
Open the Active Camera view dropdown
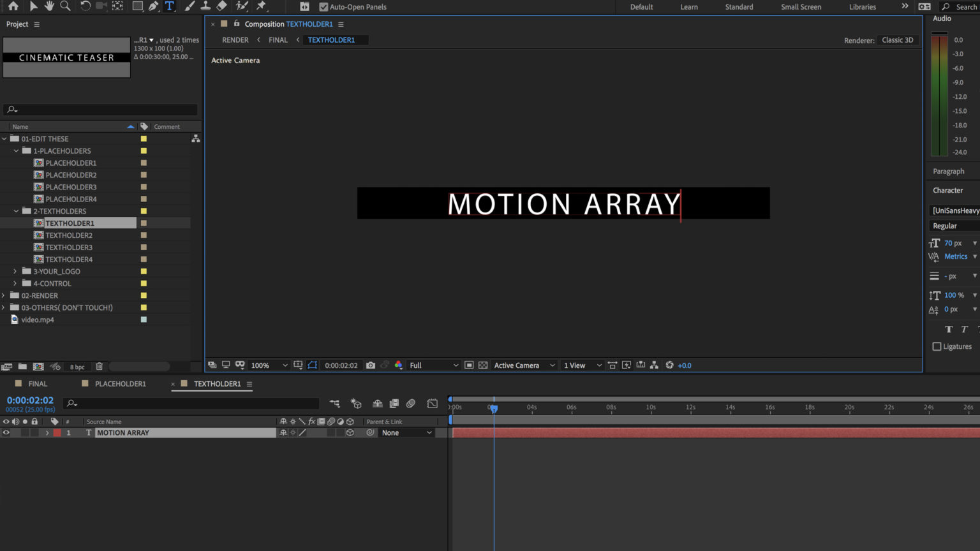tap(523, 365)
